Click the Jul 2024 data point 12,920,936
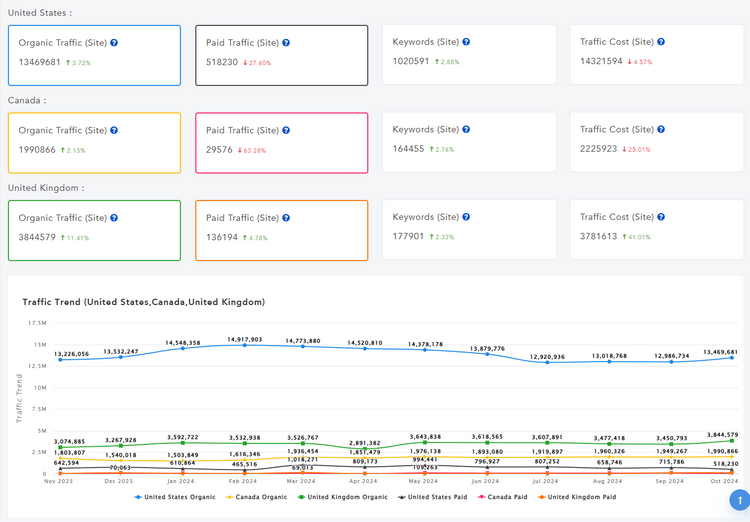 548,362
